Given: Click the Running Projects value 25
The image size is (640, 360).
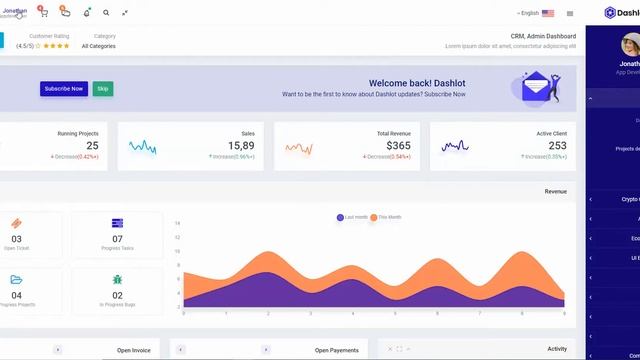Looking at the screenshot, I should tap(92, 146).
